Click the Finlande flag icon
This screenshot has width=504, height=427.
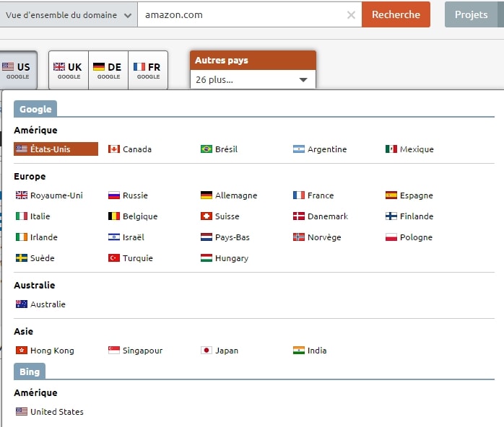pos(391,216)
